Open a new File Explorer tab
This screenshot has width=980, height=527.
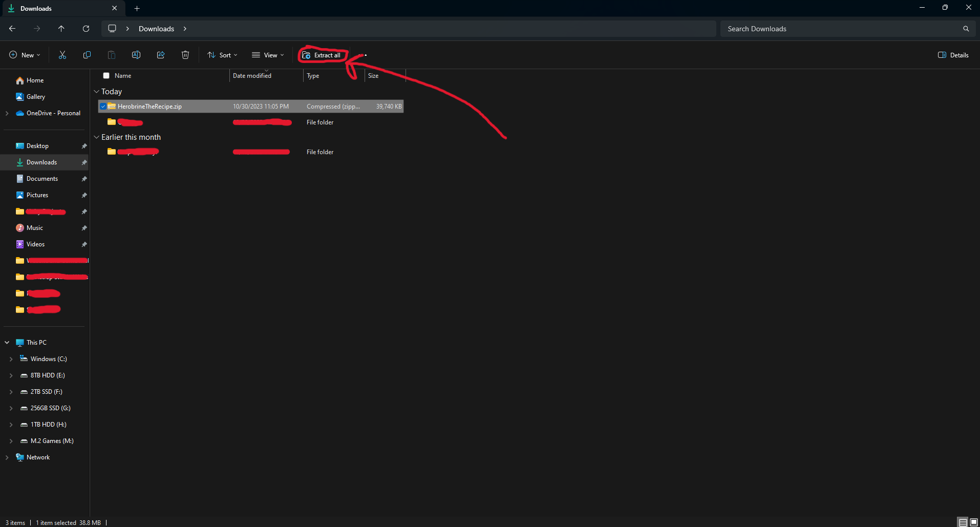(x=137, y=8)
